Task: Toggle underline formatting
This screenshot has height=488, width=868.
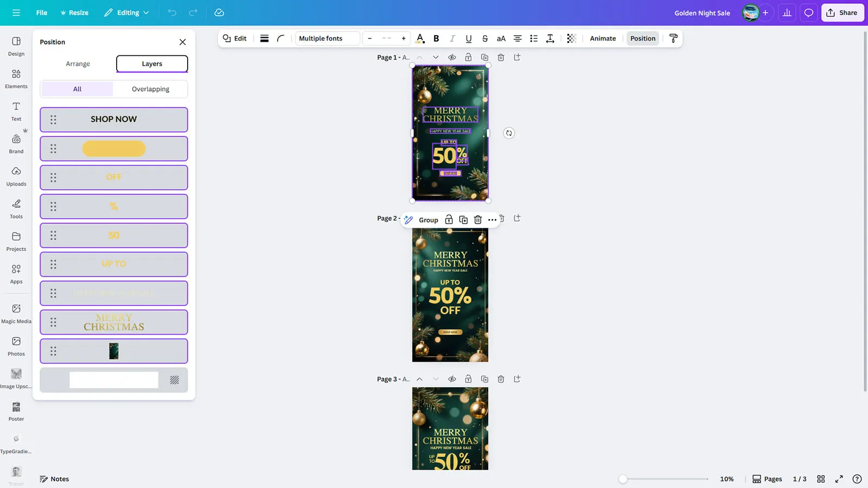Action: click(469, 38)
